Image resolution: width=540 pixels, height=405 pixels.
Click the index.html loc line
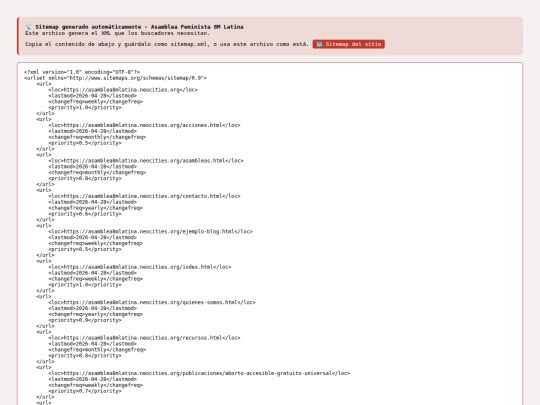click(140, 267)
